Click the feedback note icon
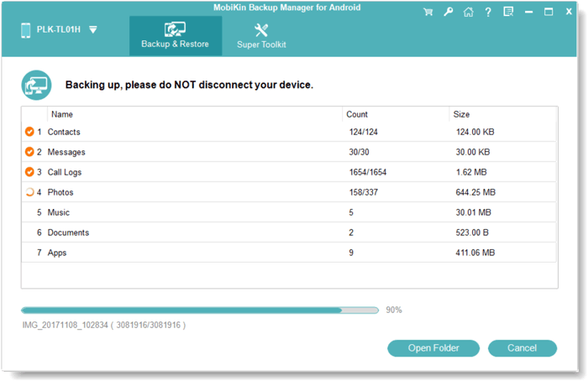 pos(508,13)
